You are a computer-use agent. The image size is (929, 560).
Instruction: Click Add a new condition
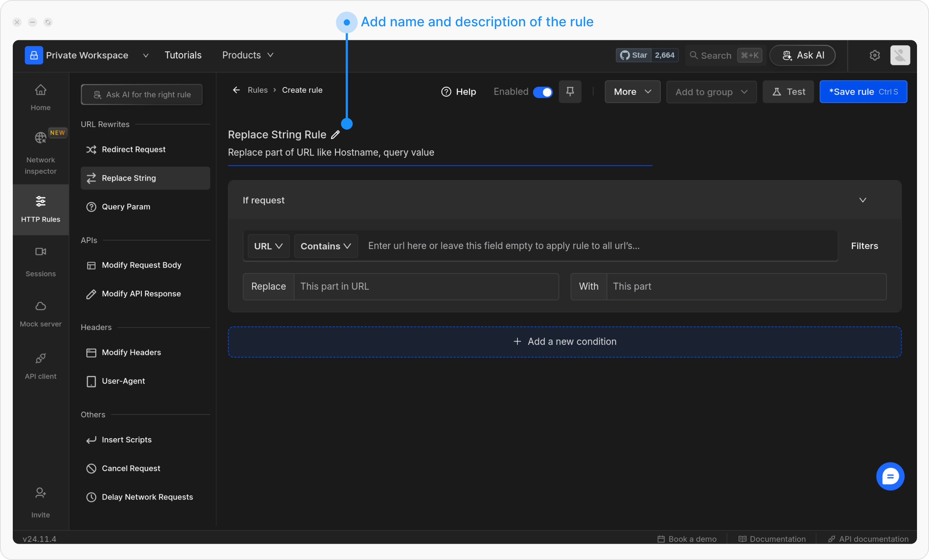tap(565, 341)
